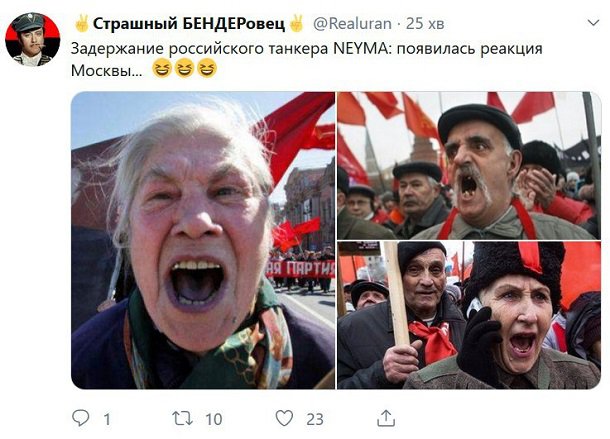Click the retweet count number 10

pos(214,419)
